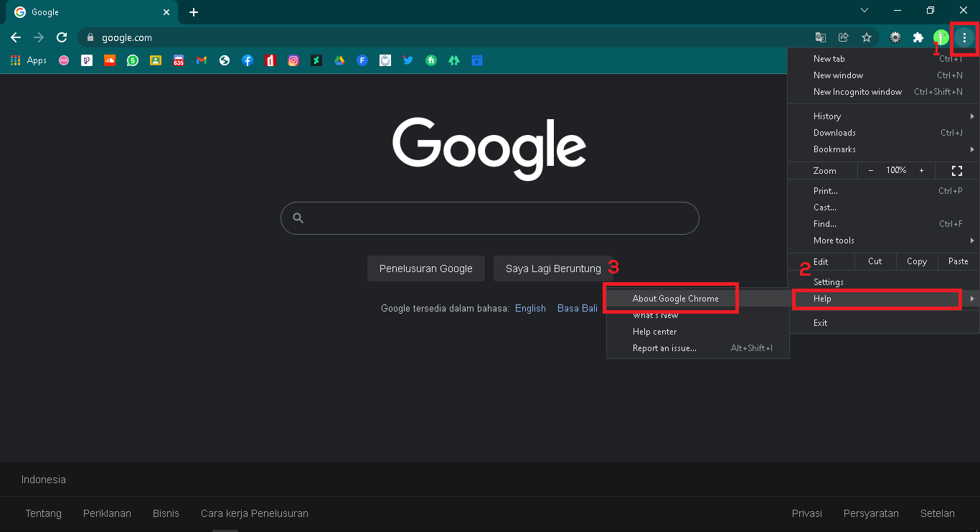
Task: Click the Translate page icon in address bar
Action: click(821, 37)
